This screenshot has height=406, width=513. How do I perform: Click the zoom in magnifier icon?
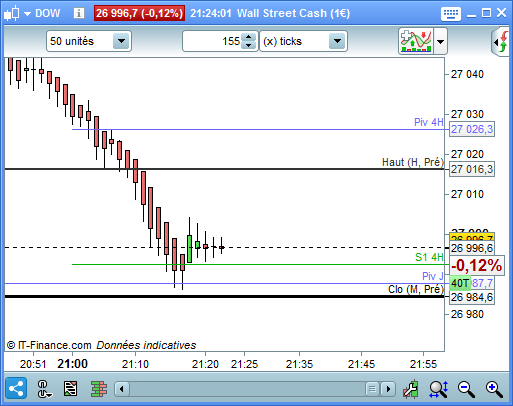coord(494,389)
